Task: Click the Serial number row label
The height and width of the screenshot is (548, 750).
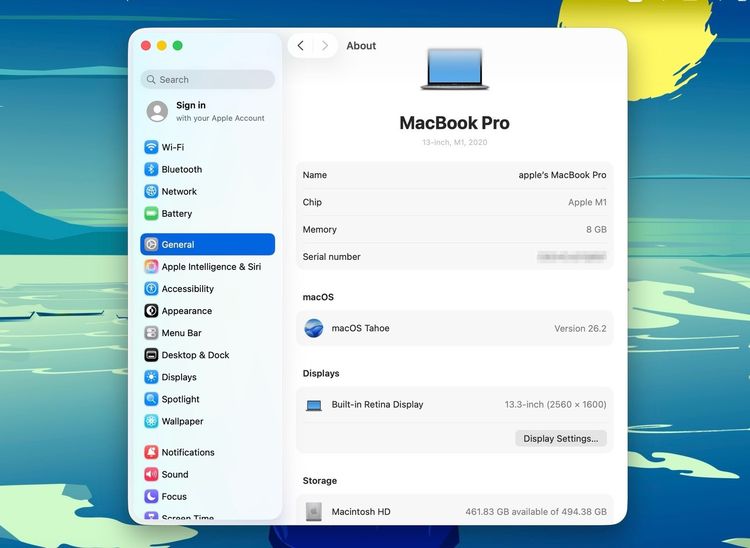Action: pyautogui.click(x=331, y=257)
